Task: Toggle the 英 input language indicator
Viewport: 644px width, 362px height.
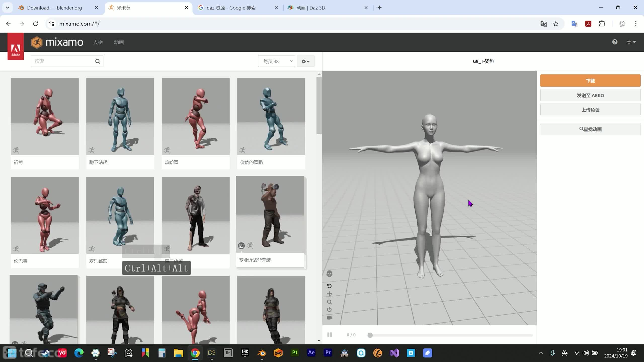Action: [565, 353]
